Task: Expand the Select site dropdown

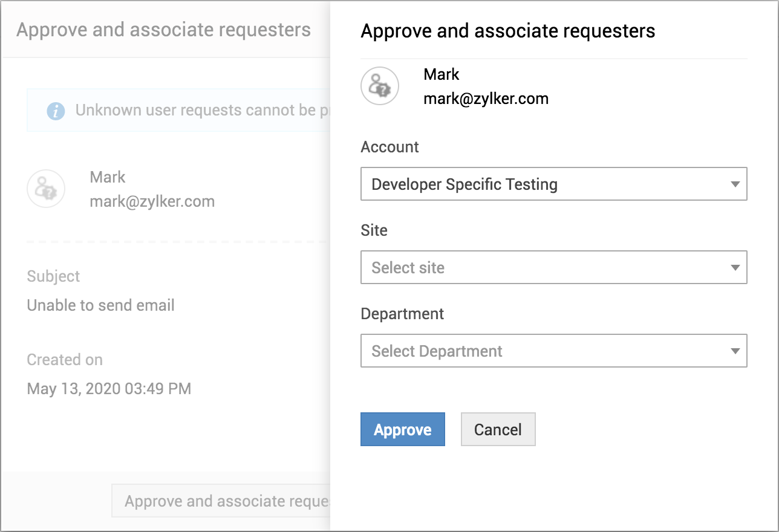Action: [x=553, y=267]
